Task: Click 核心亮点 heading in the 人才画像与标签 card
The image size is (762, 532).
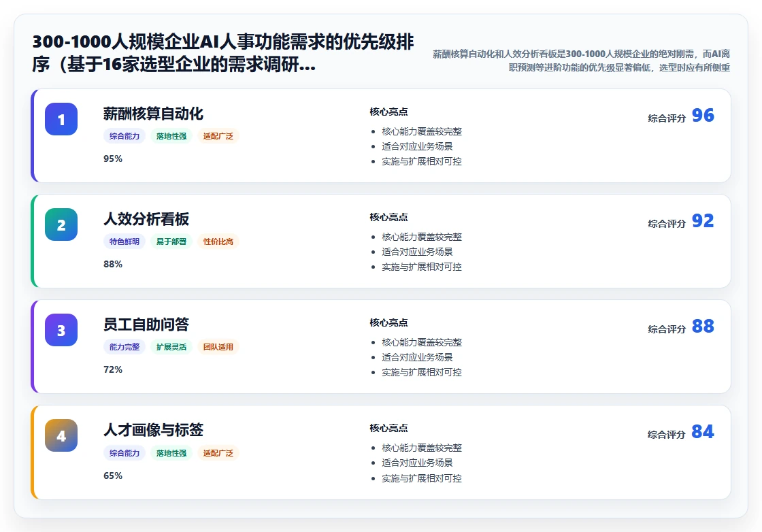Action: (x=388, y=428)
